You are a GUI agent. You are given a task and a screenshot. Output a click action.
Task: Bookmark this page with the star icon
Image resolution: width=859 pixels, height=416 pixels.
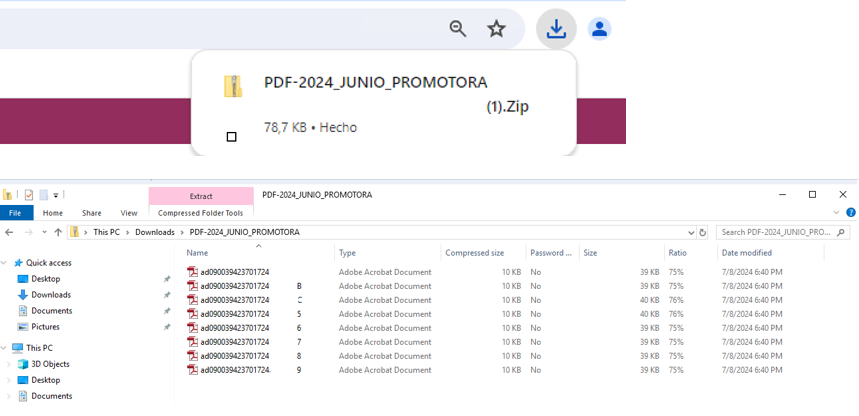click(x=496, y=29)
